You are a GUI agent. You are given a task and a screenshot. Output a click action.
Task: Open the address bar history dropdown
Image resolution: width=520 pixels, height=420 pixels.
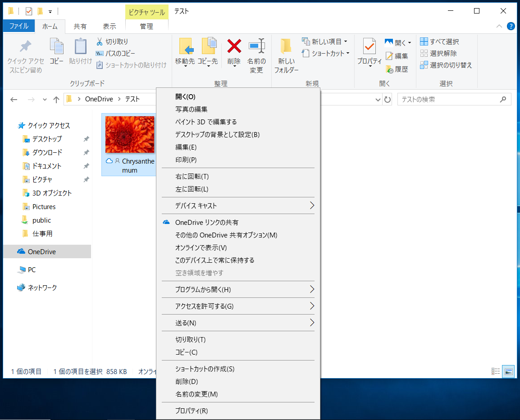(x=378, y=100)
